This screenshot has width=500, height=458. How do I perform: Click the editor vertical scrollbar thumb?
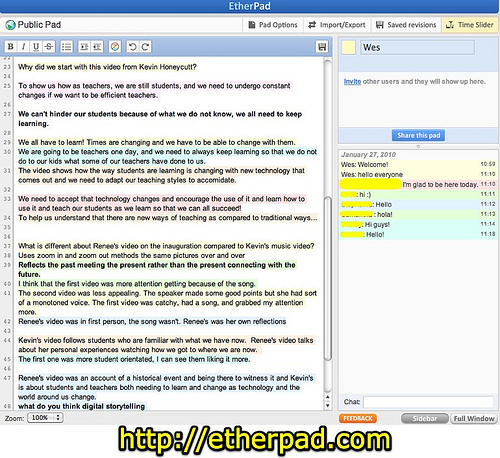click(x=328, y=279)
